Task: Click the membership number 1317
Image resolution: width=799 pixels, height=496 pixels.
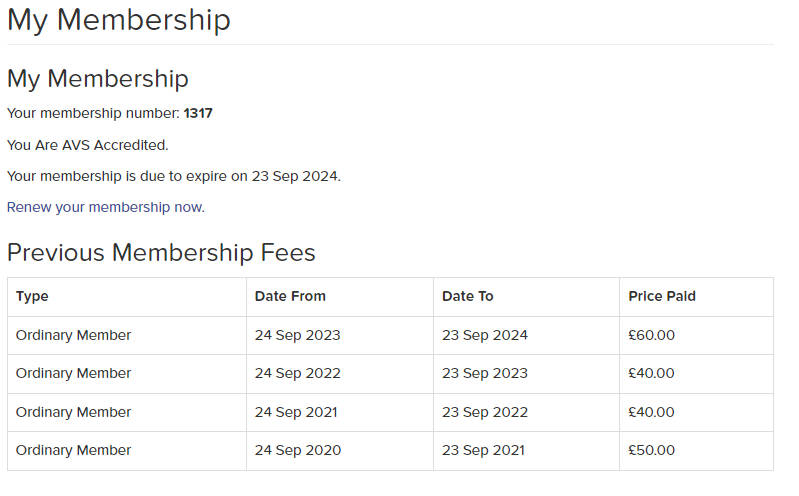Action: tap(198, 114)
